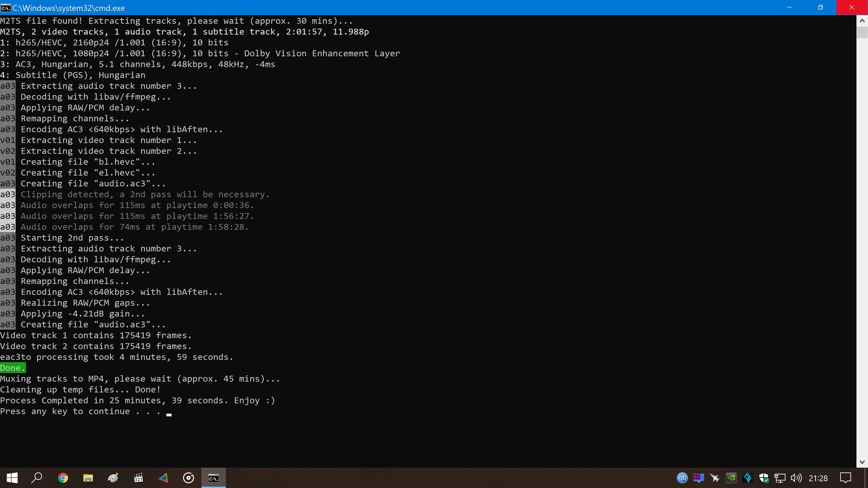Click 'eac3to processing took 4 minutes' line

(x=117, y=357)
